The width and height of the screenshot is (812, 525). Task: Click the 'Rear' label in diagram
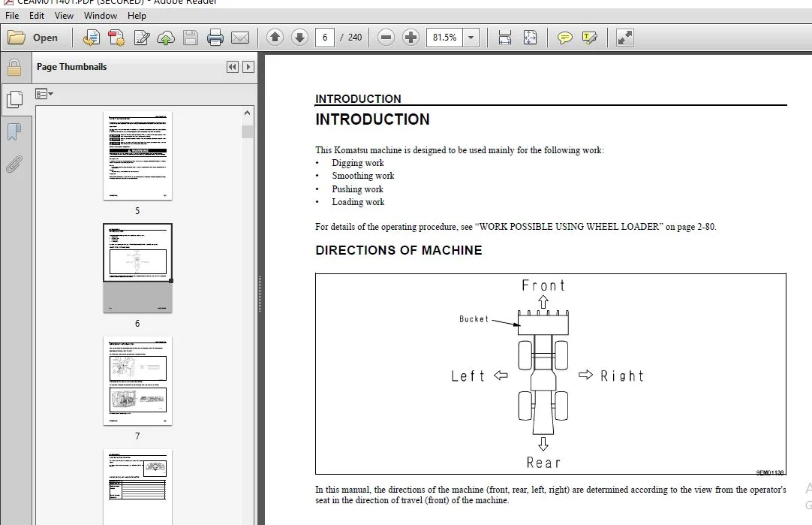point(543,463)
